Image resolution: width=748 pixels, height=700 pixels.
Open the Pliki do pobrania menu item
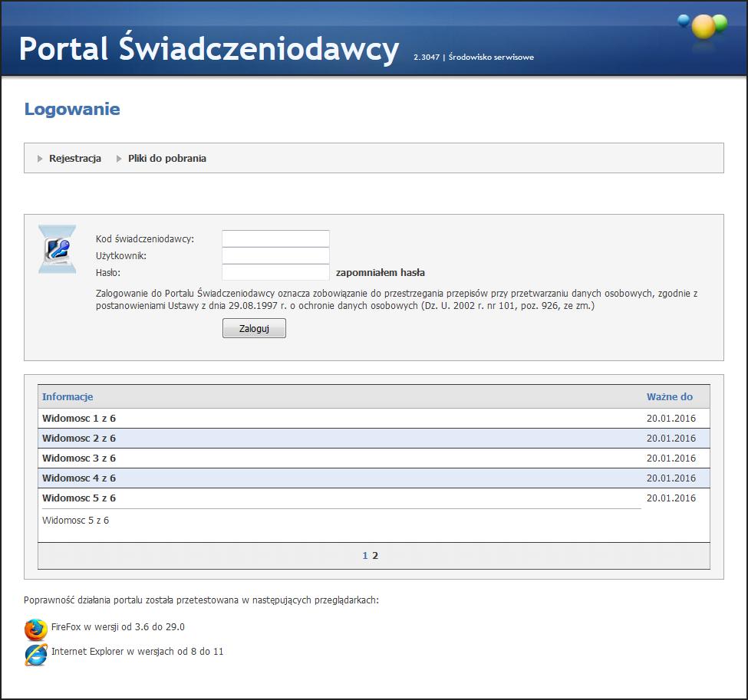tap(167, 158)
